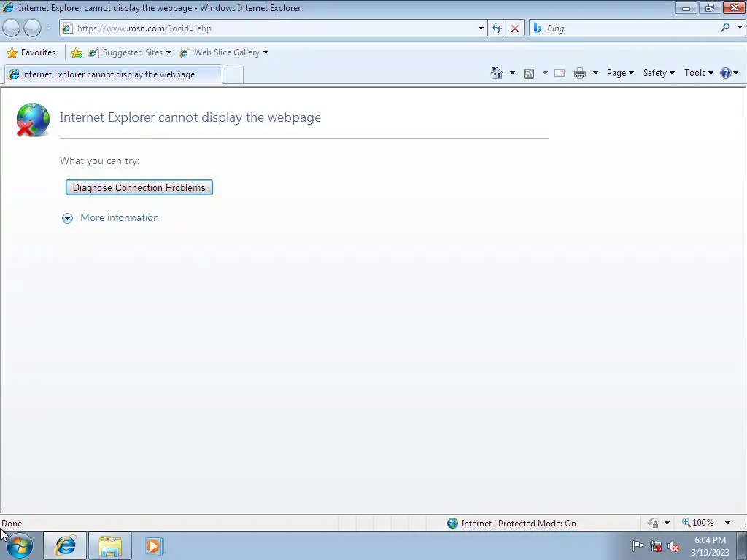Click the Forward navigation button
The height and width of the screenshot is (560, 747).
point(32,28)
